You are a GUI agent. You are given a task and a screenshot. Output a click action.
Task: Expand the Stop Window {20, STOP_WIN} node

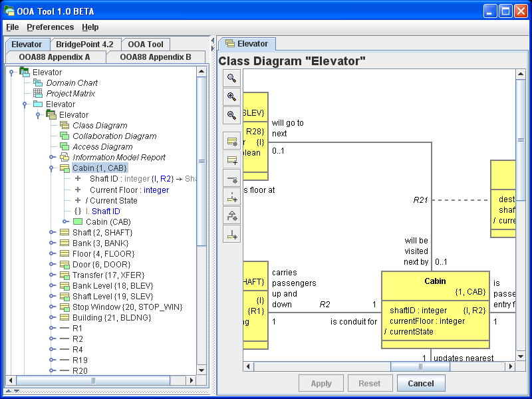tap(52, 307)
